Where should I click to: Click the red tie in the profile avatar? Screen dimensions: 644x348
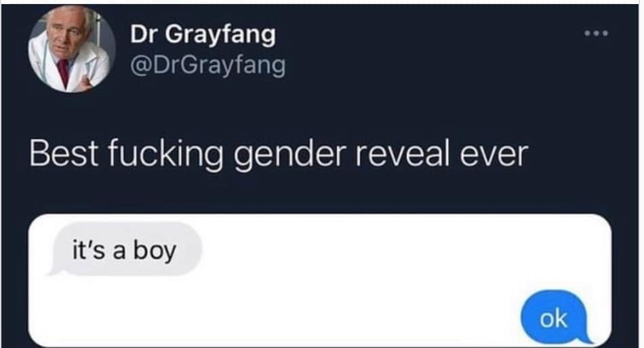(x=64, y=72)
